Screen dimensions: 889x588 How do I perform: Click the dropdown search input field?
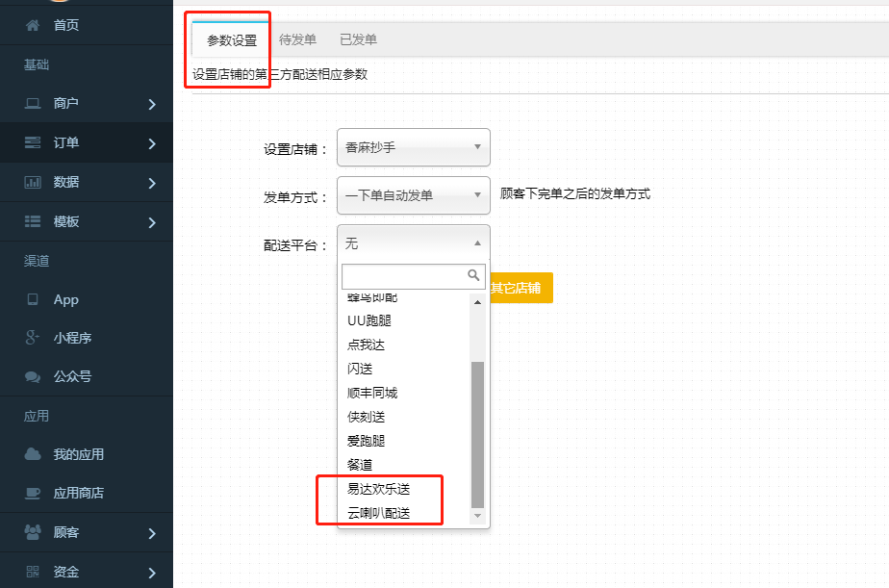(x=408, y=276)
